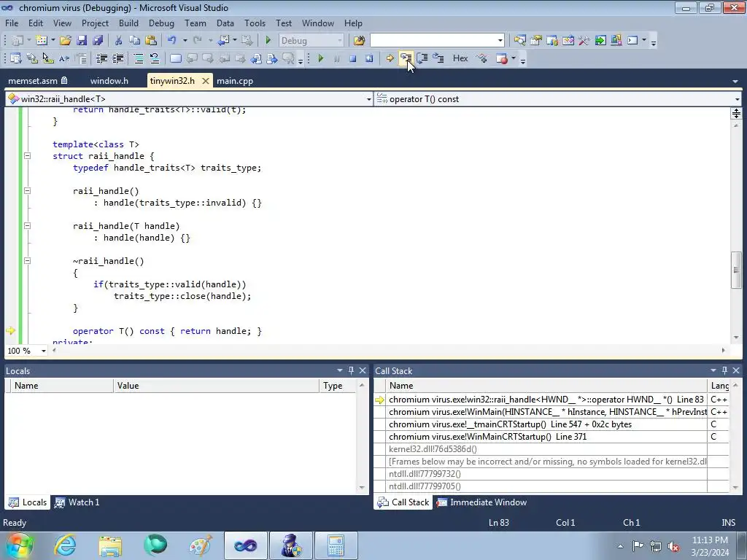
Task: Open the Command Window icon
Action: 632,41
